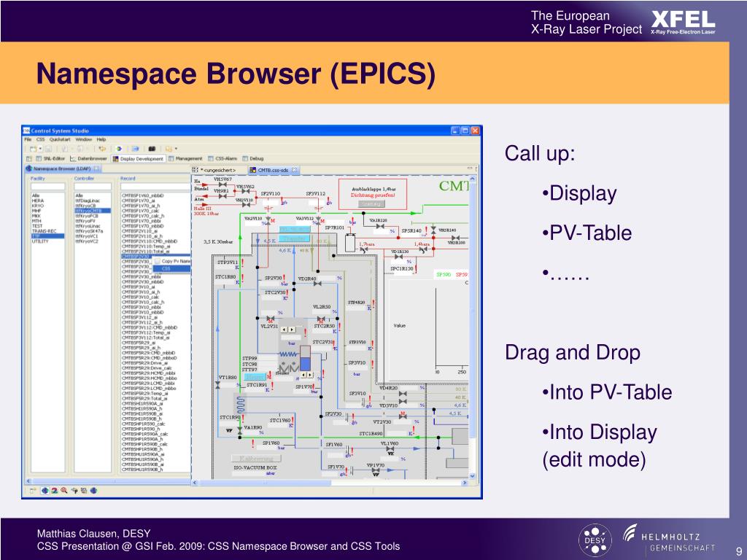Viewport: 747px width, 560px height.
Task: Switch to the CSS-Alarm perspective
Action: [222, 158]
